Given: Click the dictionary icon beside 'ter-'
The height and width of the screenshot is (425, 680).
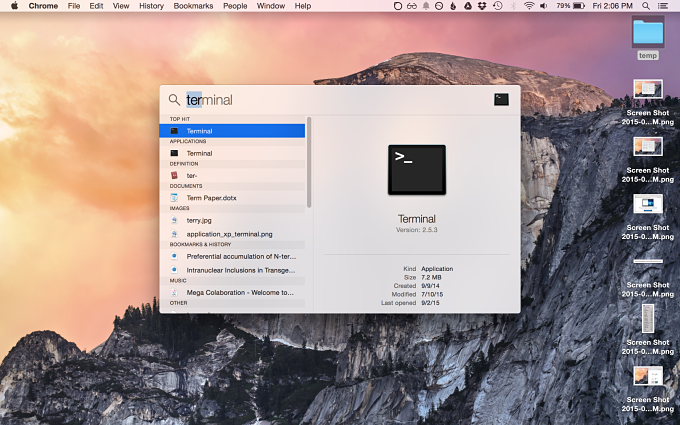Looking at the screenshot, I should (174, 175).
